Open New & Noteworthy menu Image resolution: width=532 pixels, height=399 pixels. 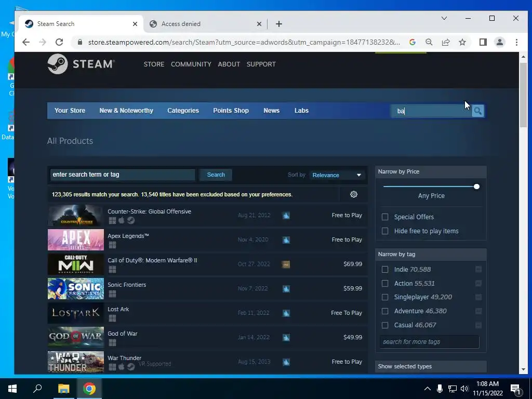point(126,111)
